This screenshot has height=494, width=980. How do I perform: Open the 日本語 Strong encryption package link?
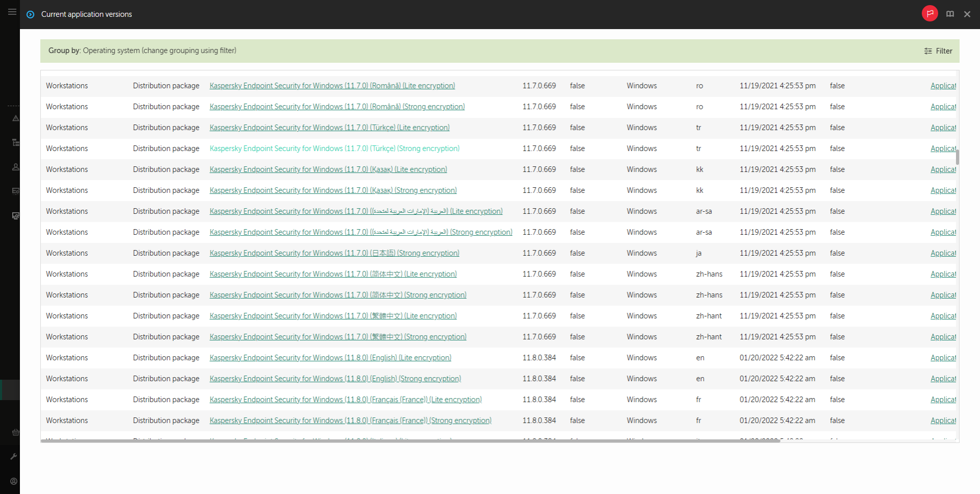(334, 253)
